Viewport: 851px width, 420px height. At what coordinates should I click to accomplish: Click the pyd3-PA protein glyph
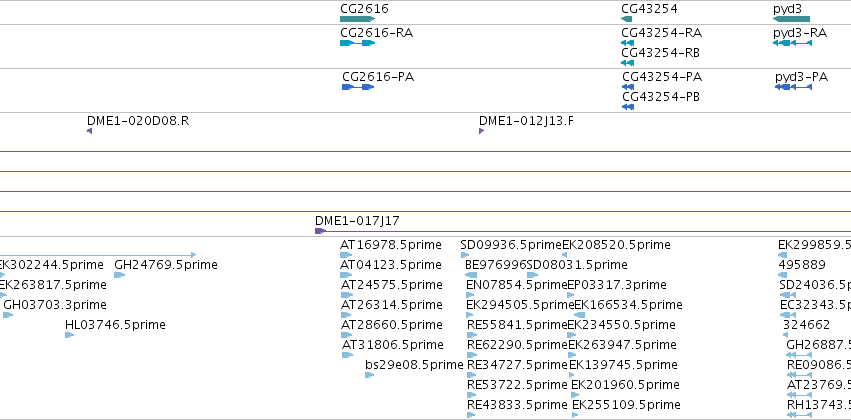tap(793, 87)
